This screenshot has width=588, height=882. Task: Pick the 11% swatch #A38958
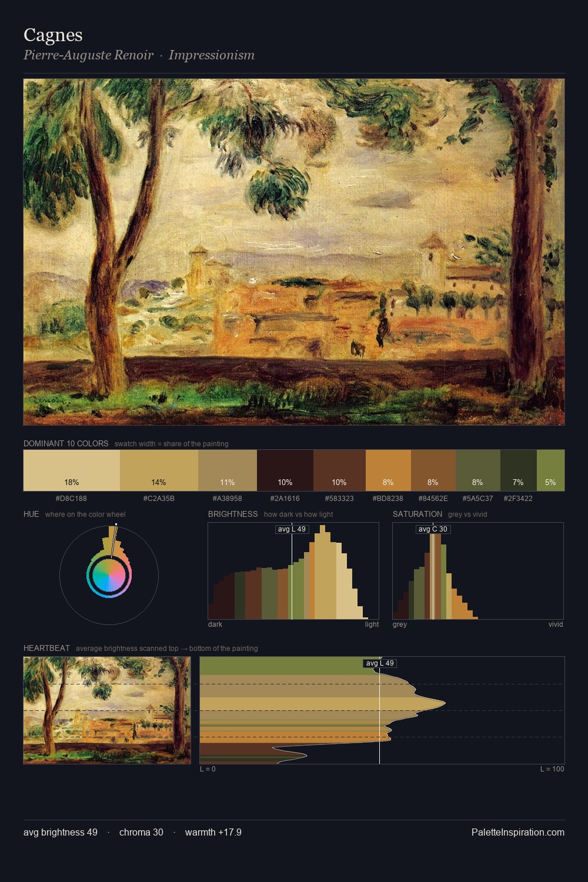228,470
